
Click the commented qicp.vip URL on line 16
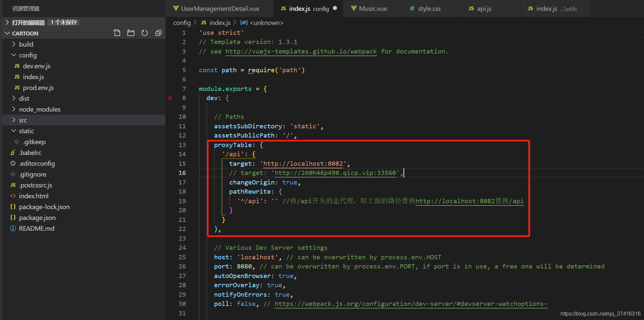(335, 173)
